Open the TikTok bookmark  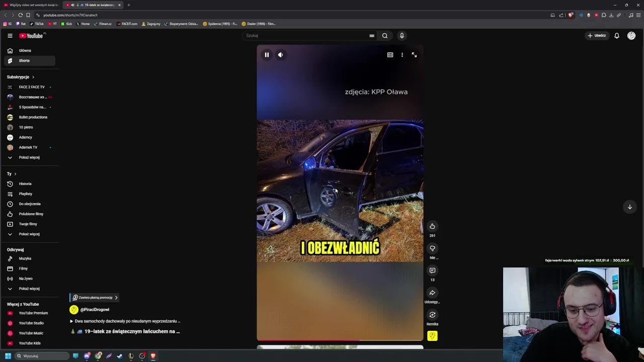coord(37,24)
